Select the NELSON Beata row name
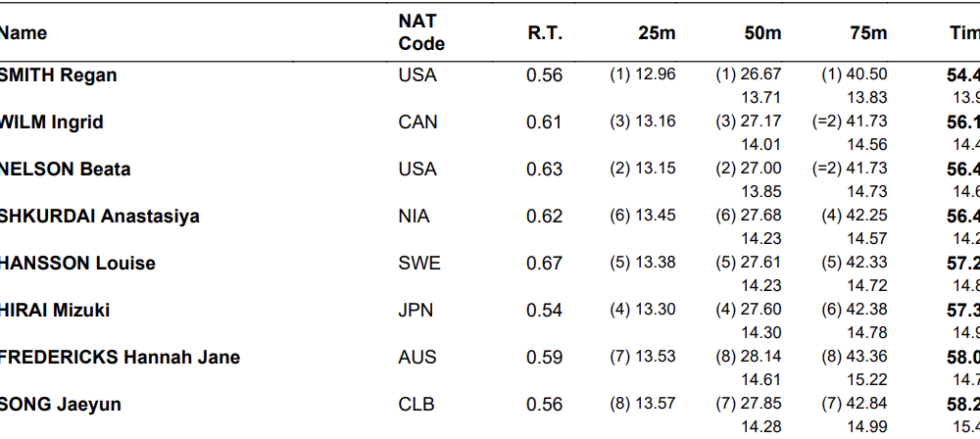This screenshot has width=980, height=439. pyautogui.click(x=65, y=170)
